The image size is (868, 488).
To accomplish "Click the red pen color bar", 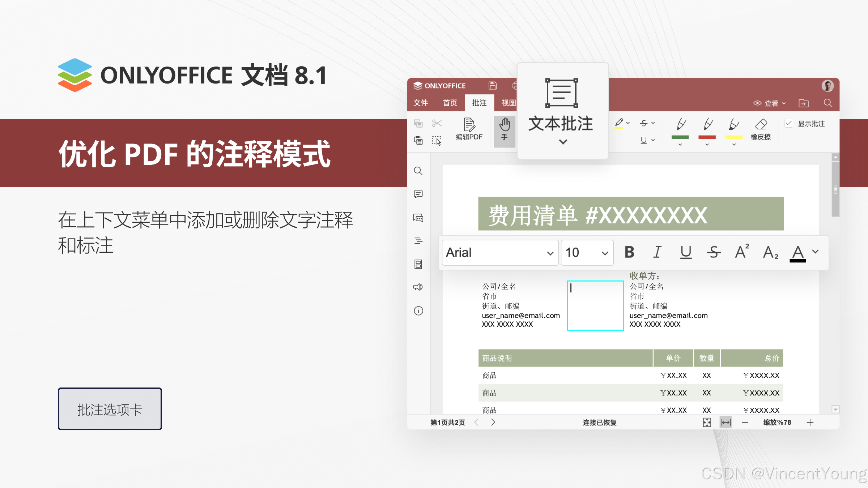I will (707, 137).
